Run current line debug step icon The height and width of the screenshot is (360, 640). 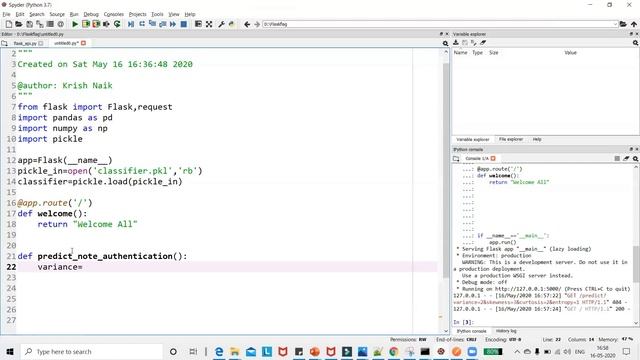pyautogui.click(x=142, y=24)
